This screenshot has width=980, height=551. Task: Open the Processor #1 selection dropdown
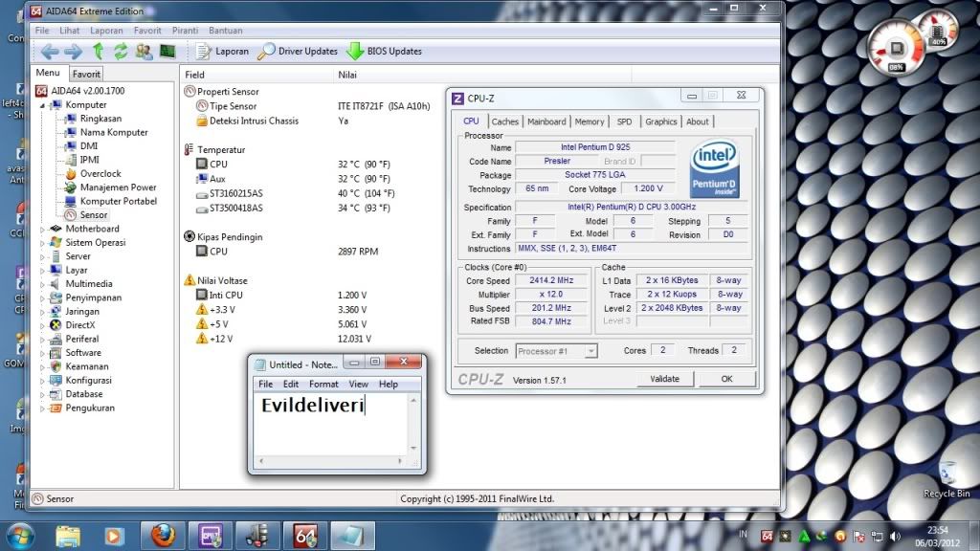tap(556, 351)
